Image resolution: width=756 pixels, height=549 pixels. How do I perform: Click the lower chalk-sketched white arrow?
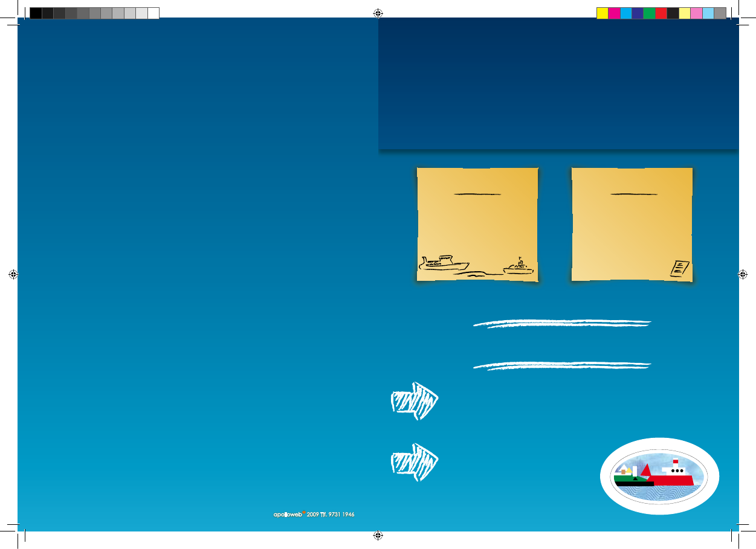click(415, 463)
